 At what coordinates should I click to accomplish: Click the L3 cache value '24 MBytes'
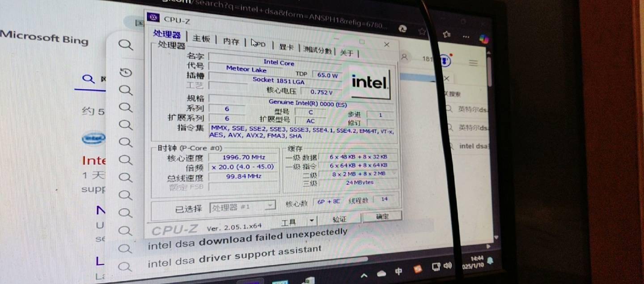pyautogui.click(x=359, y=182)
